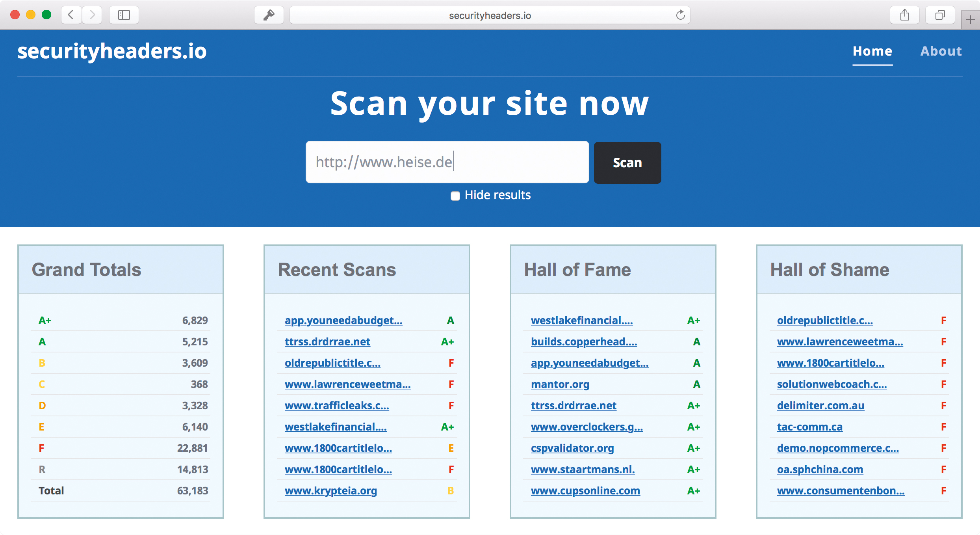Show all tabs overview icon
Screen dimensions: 980x535
point(940,15)
